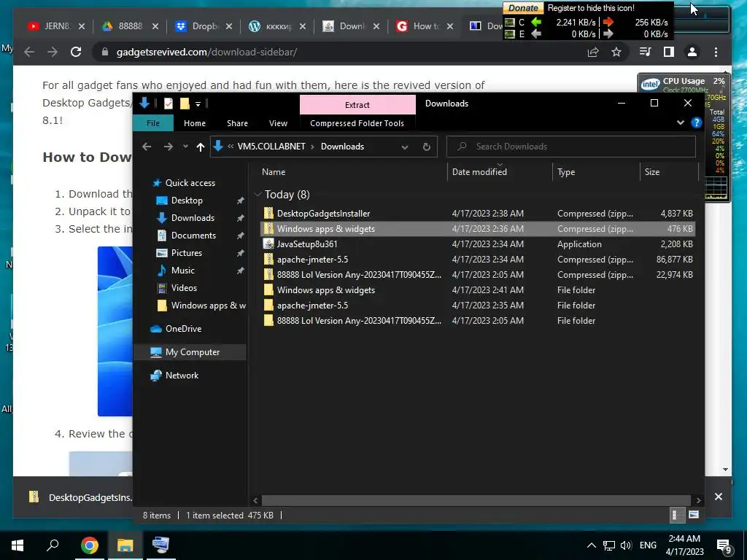The height and width of the screenshot is (560, 747).
Task: Refresh the Downloads folder
Action: coord(426,147)
